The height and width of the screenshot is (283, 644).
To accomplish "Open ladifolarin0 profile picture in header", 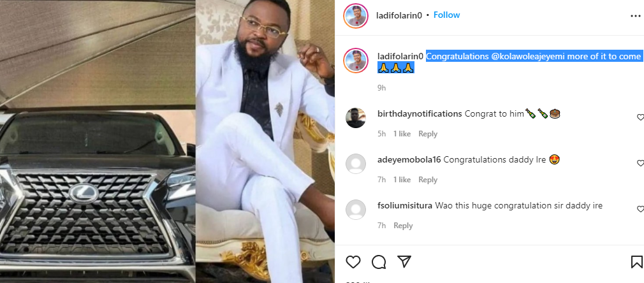I will tap(355, 15).
